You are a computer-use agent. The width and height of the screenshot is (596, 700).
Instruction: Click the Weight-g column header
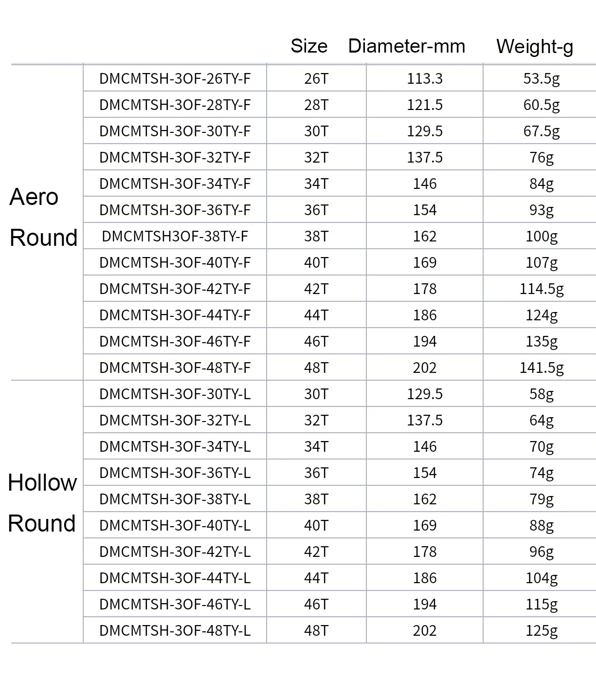click(535, 47)
